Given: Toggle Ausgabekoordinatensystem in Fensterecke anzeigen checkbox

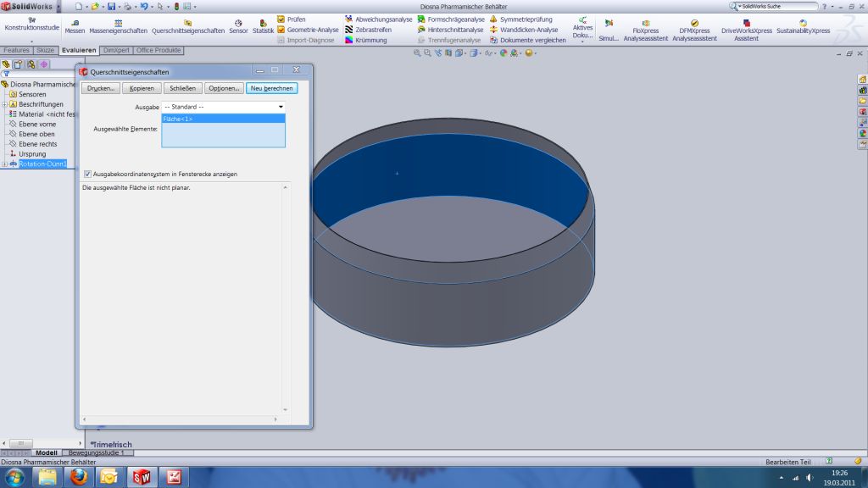Looking at the screenshot, I should 87,174.
